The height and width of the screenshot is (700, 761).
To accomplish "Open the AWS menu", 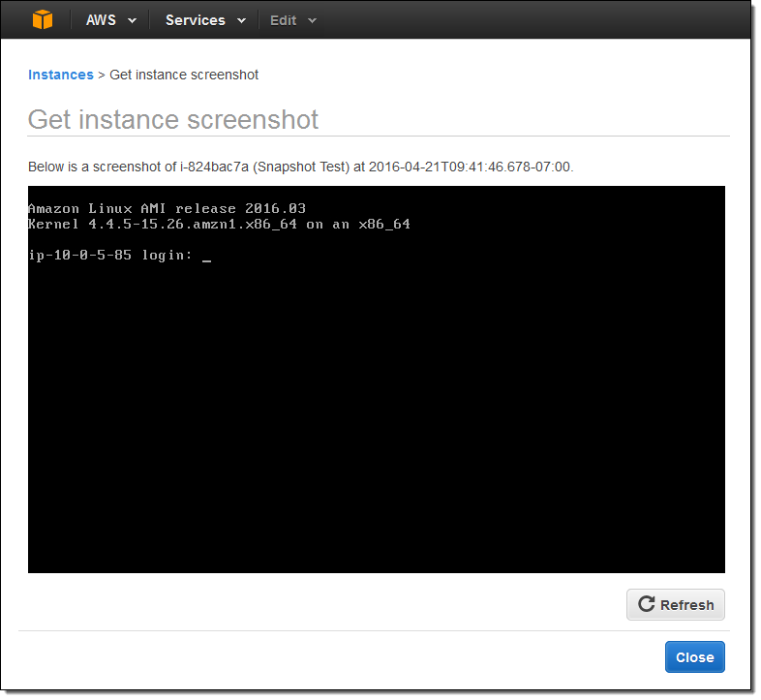I will [x=102, y=20].
